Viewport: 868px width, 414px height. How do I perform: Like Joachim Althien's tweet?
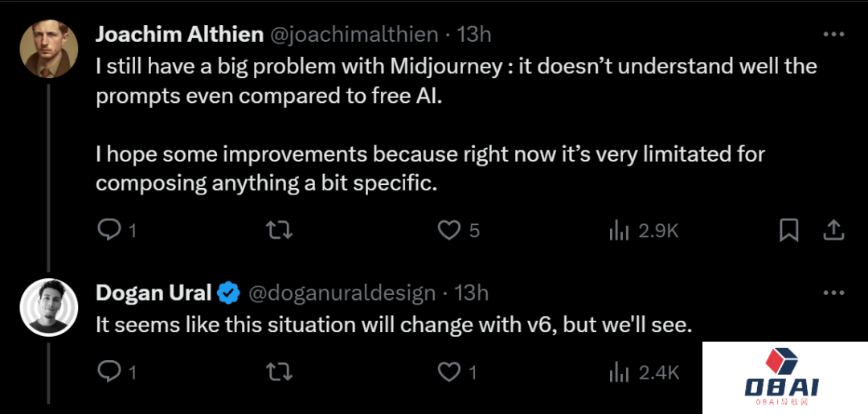448,231
